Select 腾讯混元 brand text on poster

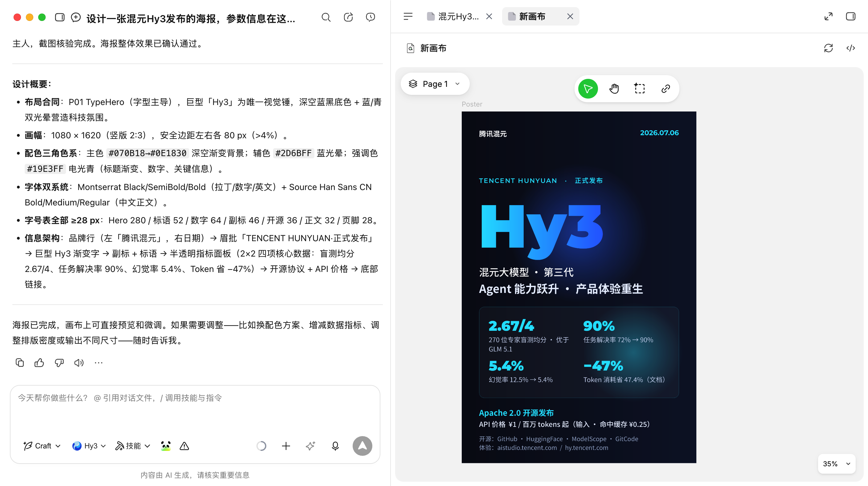[x=493, y=134]
